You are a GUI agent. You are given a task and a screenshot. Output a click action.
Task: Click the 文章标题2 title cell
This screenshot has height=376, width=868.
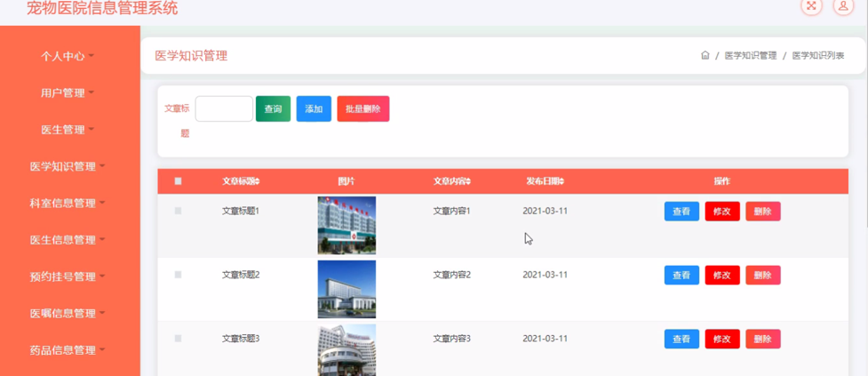click(x=241, y=275)
